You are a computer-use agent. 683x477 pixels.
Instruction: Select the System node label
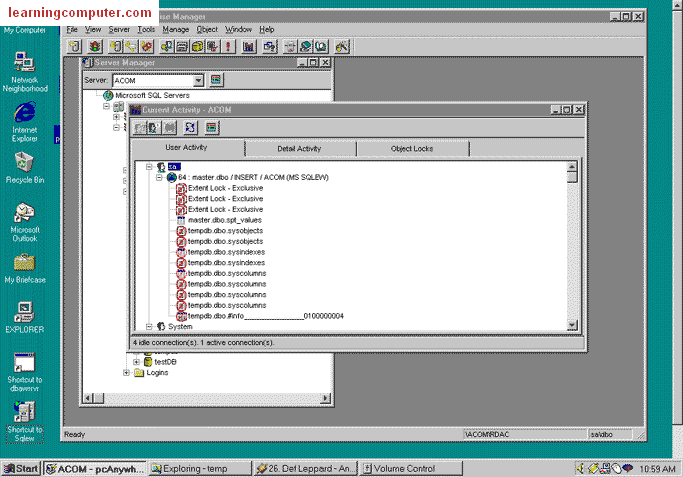[180, 326]
